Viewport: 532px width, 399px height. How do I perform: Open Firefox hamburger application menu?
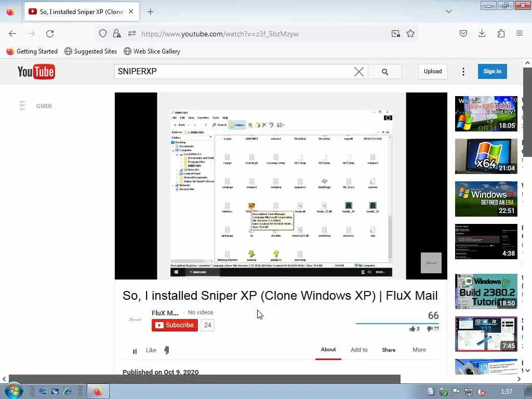tap(520, 33)
